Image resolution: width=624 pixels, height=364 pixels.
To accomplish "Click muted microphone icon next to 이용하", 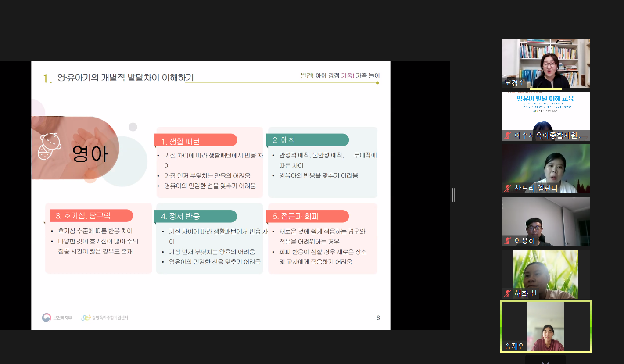I will point(508,241).
